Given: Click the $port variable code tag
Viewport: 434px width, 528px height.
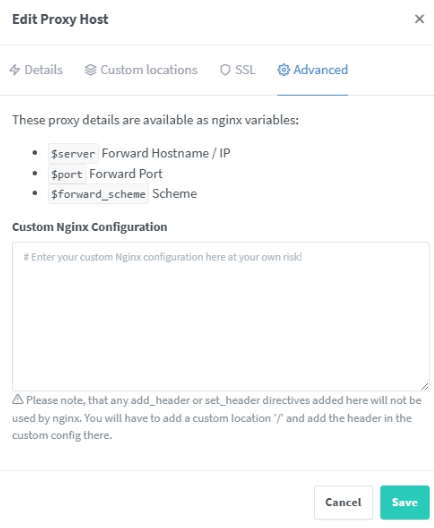Looking at the screenshot, I should coord(67,174).
